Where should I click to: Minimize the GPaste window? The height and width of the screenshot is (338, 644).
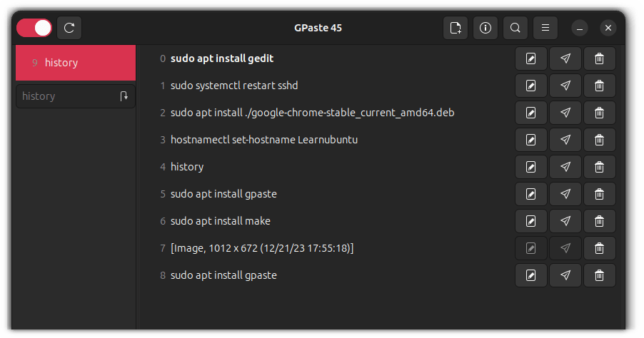point(580,28)
